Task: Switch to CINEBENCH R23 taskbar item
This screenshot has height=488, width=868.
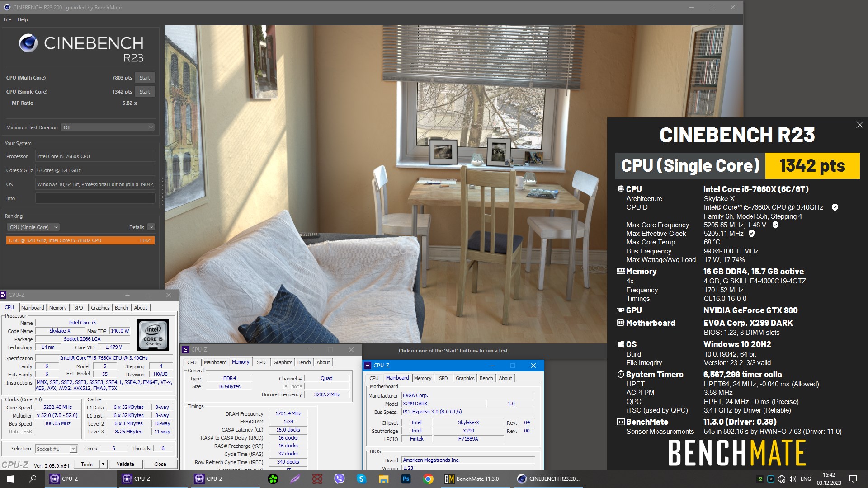Action: click(x=549, y=479)
